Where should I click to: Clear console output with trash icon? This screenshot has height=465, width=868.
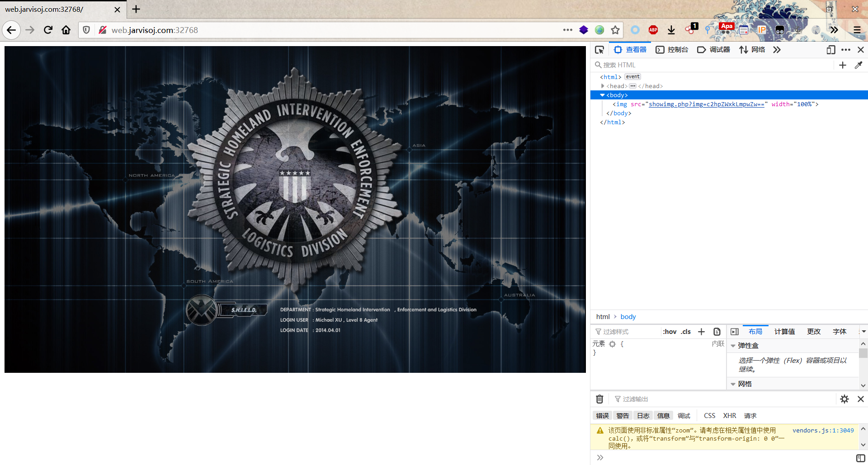(x=599, y=399)
